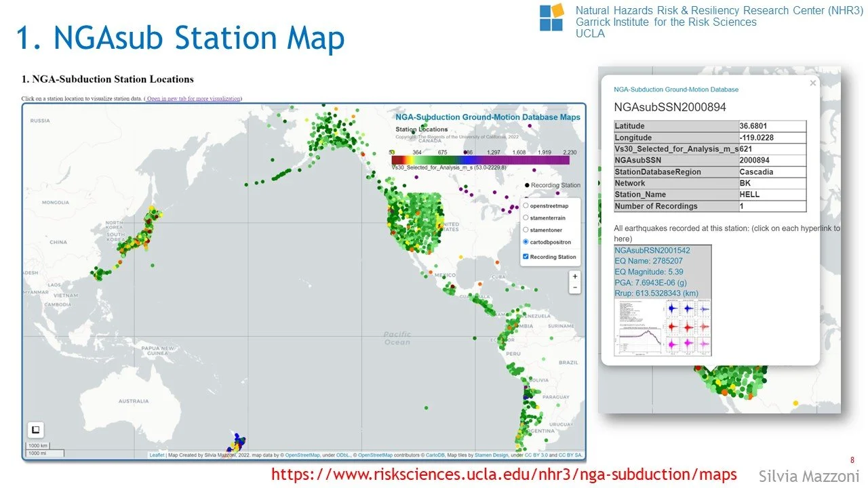Switch to the stamenterrain basemap
This screenshot has width=868, height=488.
[526, 218]
